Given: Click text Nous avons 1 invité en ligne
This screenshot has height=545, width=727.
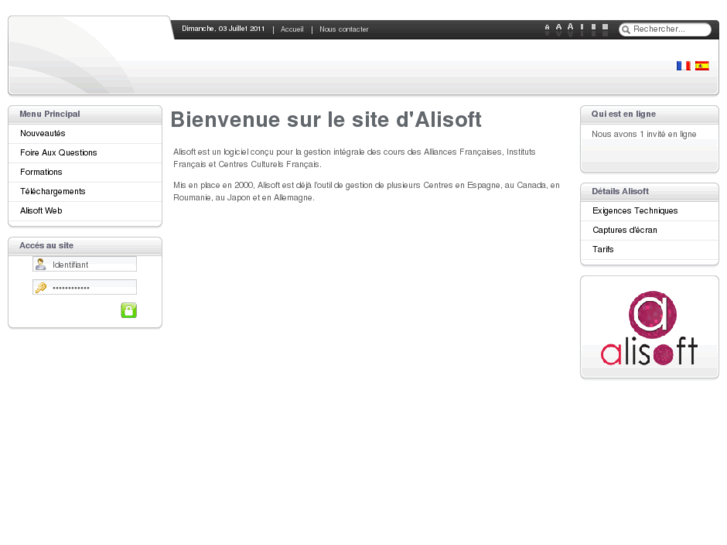Looking at the screenshot, I should [644, 134].
